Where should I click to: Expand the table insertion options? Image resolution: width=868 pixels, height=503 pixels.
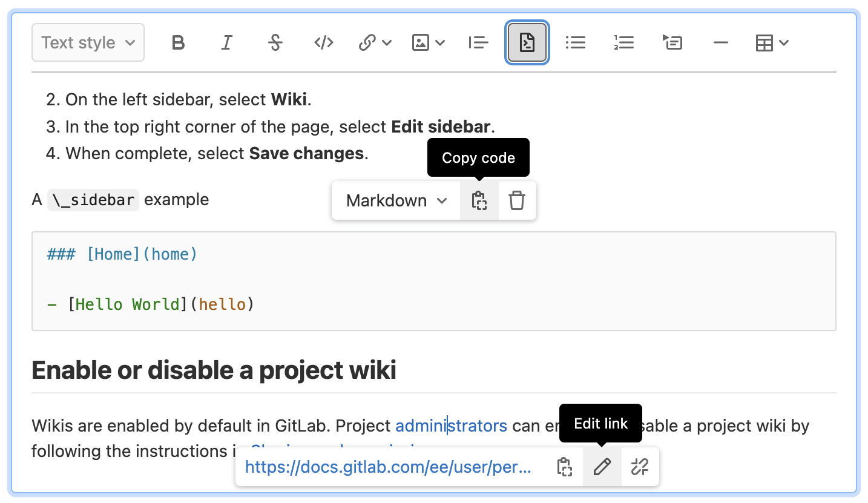(x=772, y=42)
